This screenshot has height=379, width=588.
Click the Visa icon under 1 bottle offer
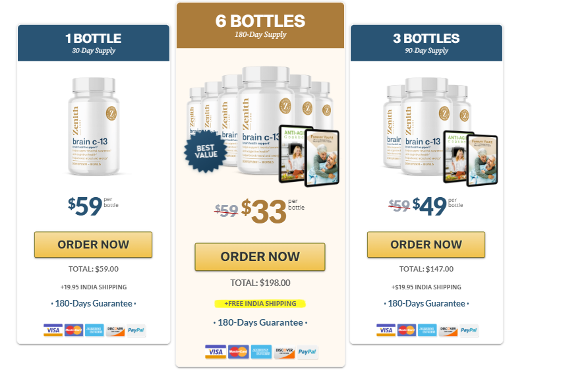(x=53, y=330)
